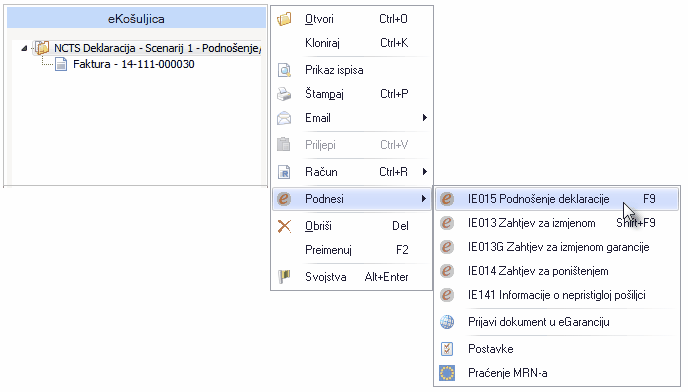This screenshot has height=392, width=688.
Task: Click the Svojstva flag icon
Action: click(x=284, y=277)
